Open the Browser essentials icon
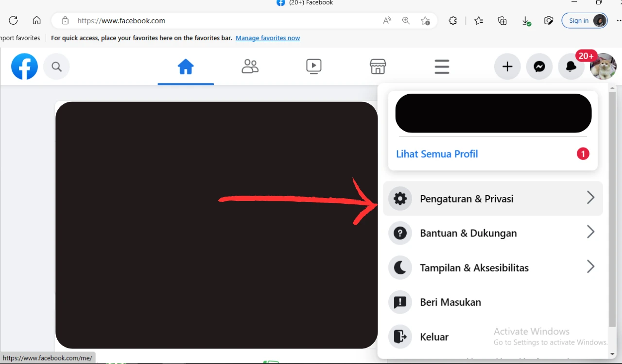Image resolution: width=622 pixels, height=364 pixels. pyautogui.click(x=549, y=20)
